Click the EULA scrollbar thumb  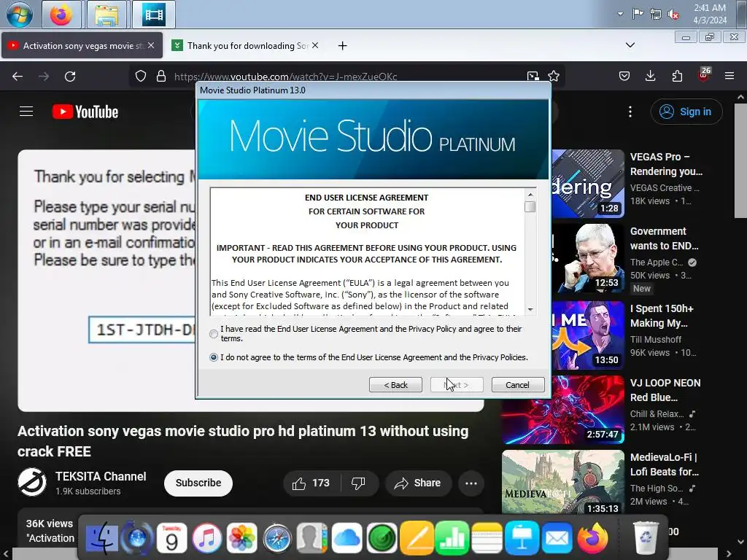tap(530, 206)
